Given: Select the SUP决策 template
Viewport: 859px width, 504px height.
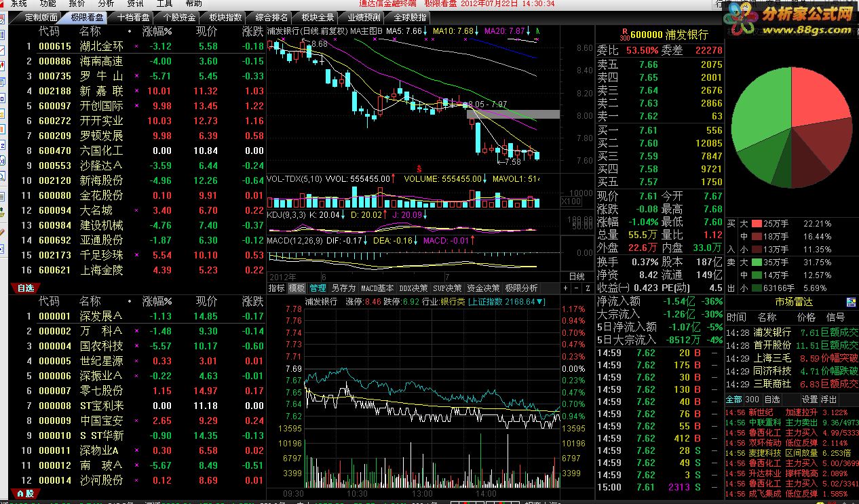Looking at the screenshot, I should [x=448, y=288].
